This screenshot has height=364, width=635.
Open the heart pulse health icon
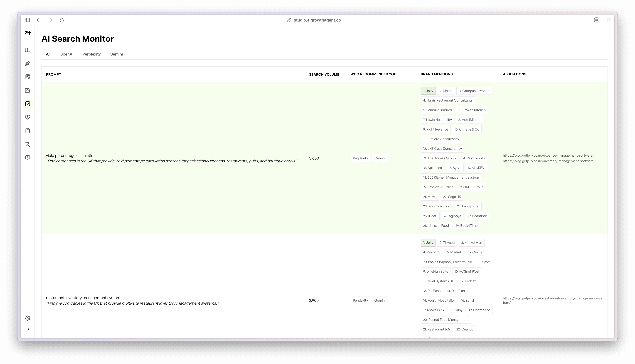pyautogui.click(x=28, y=117)
